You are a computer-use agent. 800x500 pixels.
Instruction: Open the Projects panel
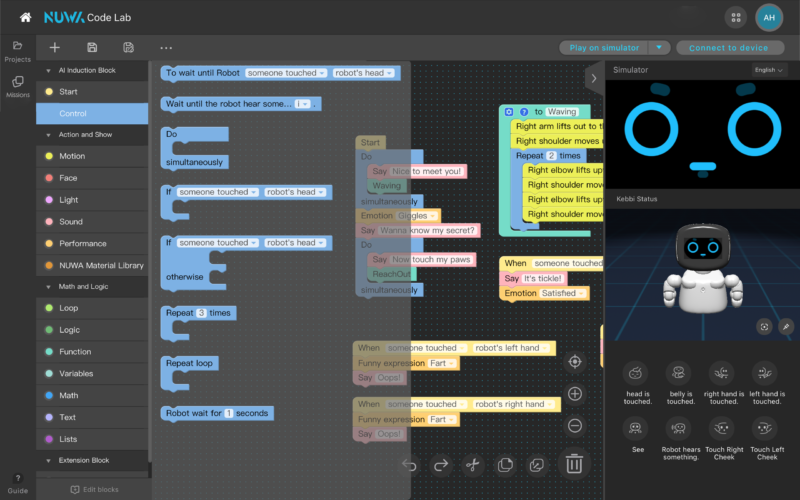pos(18,51)
